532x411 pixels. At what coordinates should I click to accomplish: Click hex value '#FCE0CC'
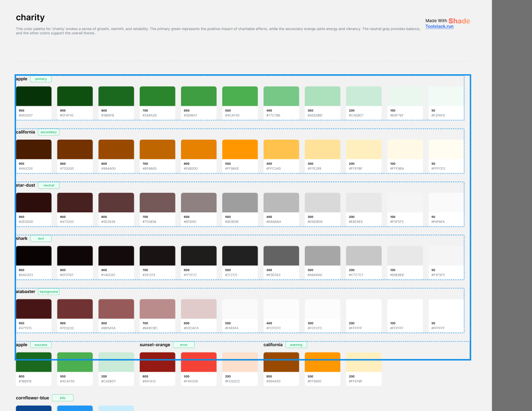233,382
